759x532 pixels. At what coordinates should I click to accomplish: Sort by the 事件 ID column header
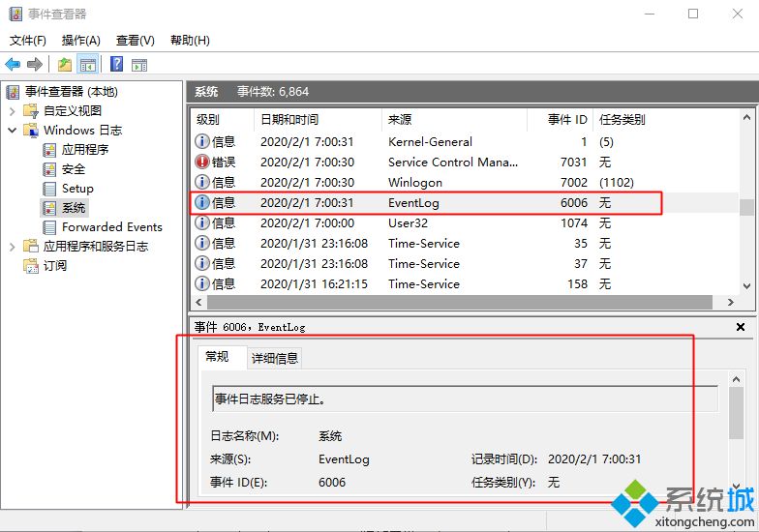click(x=560, y=120)
